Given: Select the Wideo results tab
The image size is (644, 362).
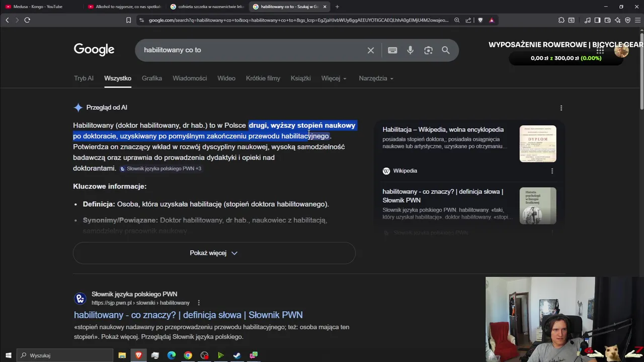Looking at the screenshot, I should tap(226, 78).
